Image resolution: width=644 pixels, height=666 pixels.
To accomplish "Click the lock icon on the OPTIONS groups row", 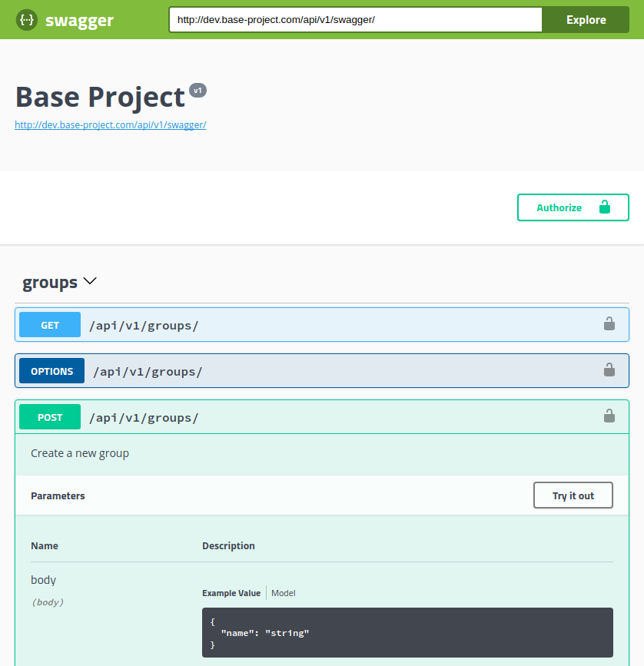I will click(609, 369).
